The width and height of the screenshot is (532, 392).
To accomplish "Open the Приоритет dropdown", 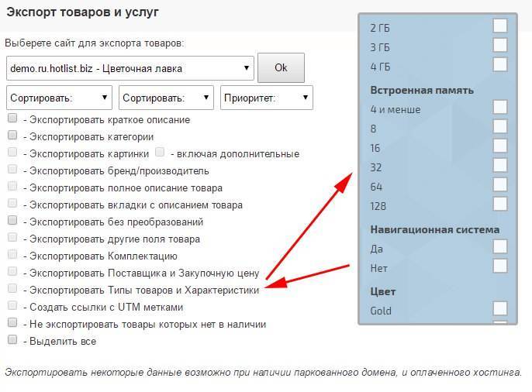I will 266,98.
